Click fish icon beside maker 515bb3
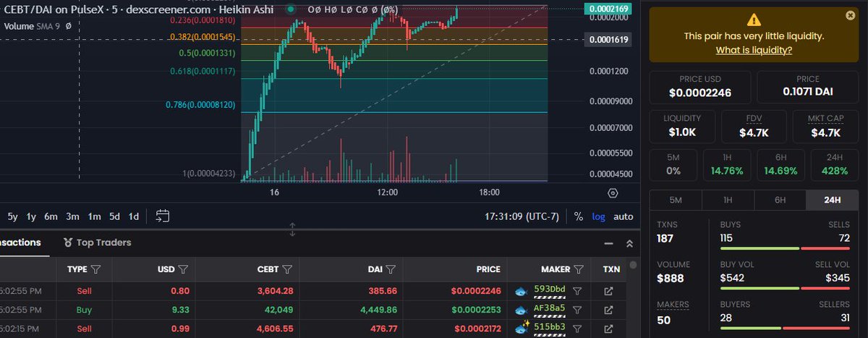 (x=520, y=329)
